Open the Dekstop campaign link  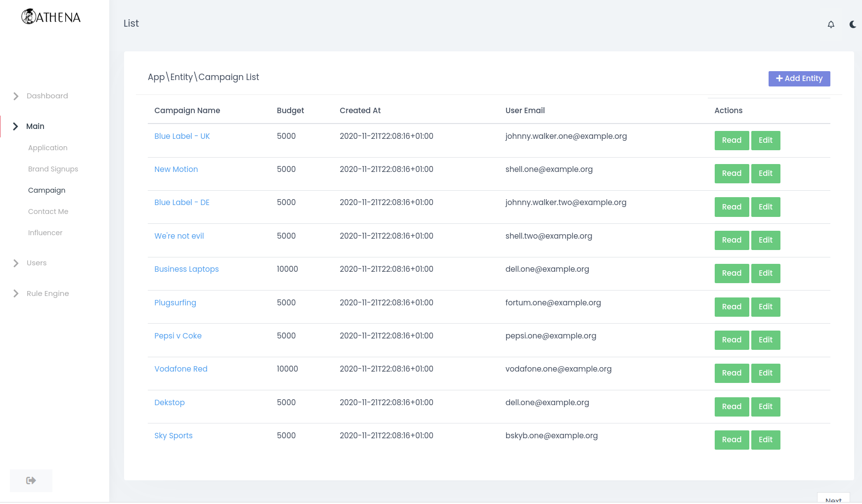(x=170, y=403)
